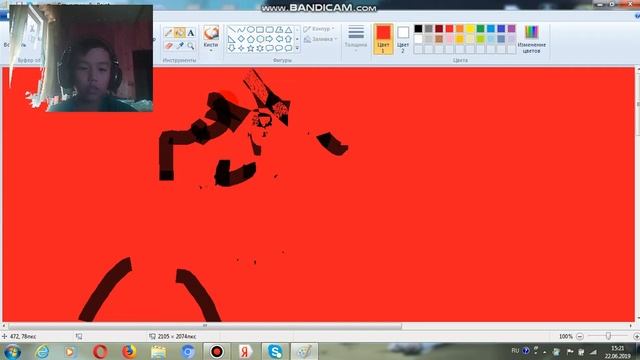The width and height of the screenshot is (640, 360).
Task: Choose the Four-point star shape
Action: coord(241,48)
